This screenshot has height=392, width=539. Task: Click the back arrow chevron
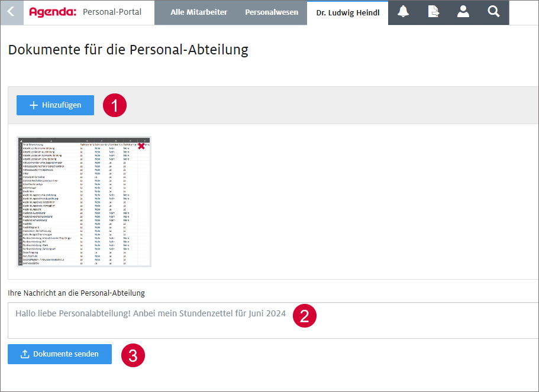pos(11,12)
